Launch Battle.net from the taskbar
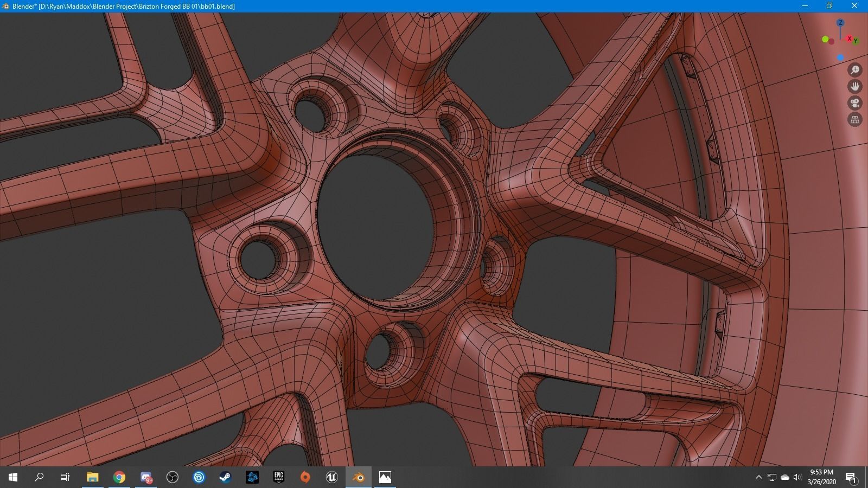 point(252,477)
